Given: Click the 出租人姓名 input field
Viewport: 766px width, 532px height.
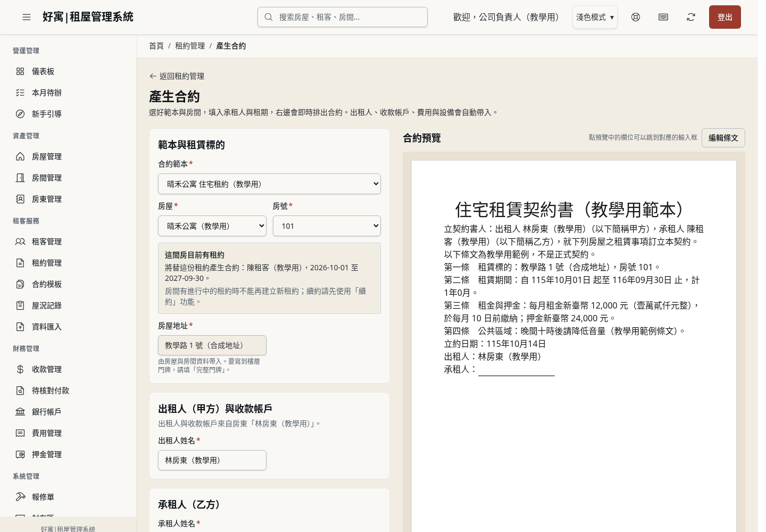Looking at the screenshot, I should [x=212, y=460].
